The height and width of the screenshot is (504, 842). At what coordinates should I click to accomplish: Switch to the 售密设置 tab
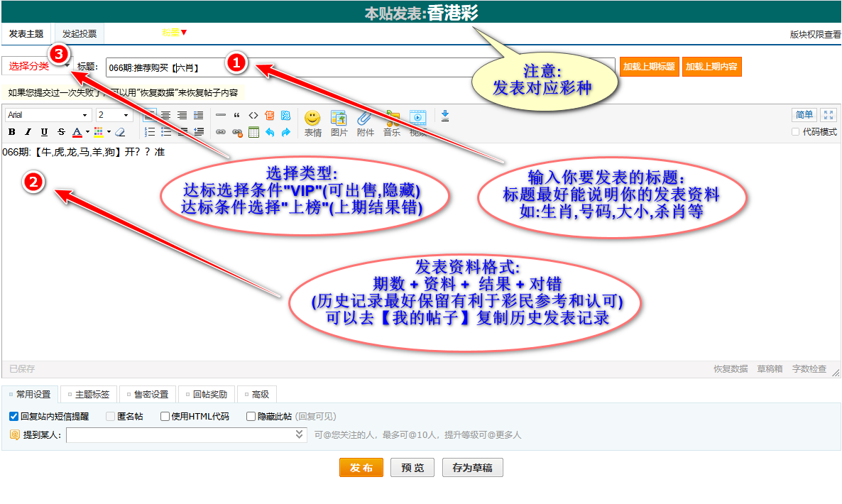point(148,395)
